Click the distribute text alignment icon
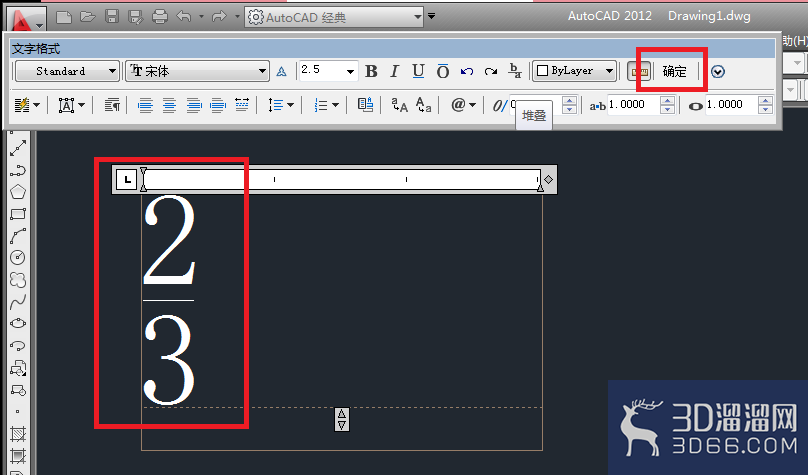 pos(242,105)
